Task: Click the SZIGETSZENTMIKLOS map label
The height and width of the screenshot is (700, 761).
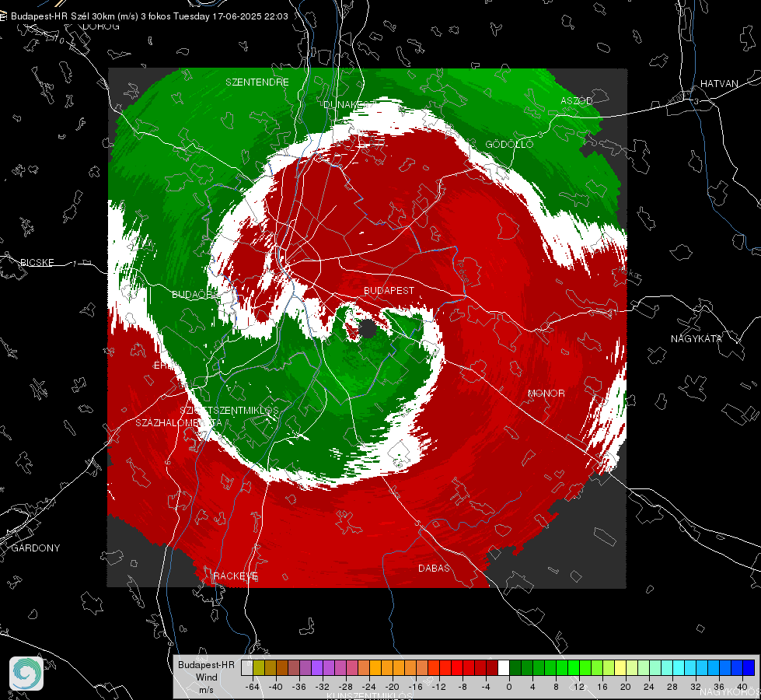Action: (229, 411)
